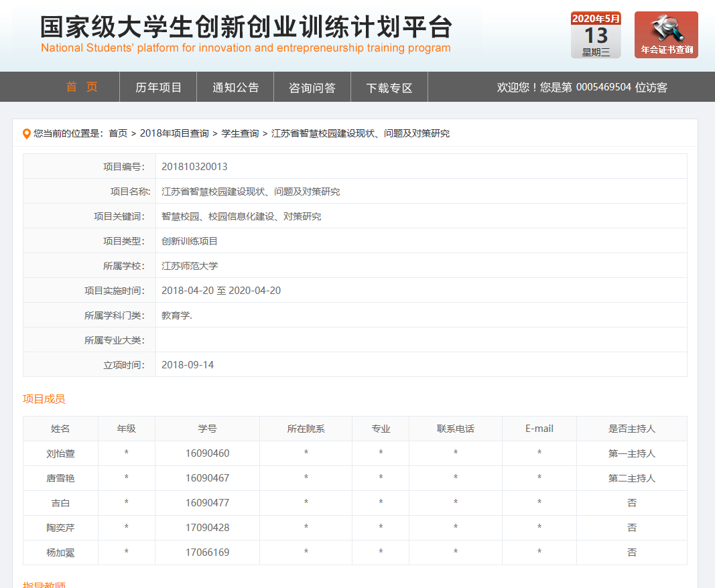This screenshot has width=715, height=588.
Task: Open the 下载专区 menu item
Action: click(389, 87)
